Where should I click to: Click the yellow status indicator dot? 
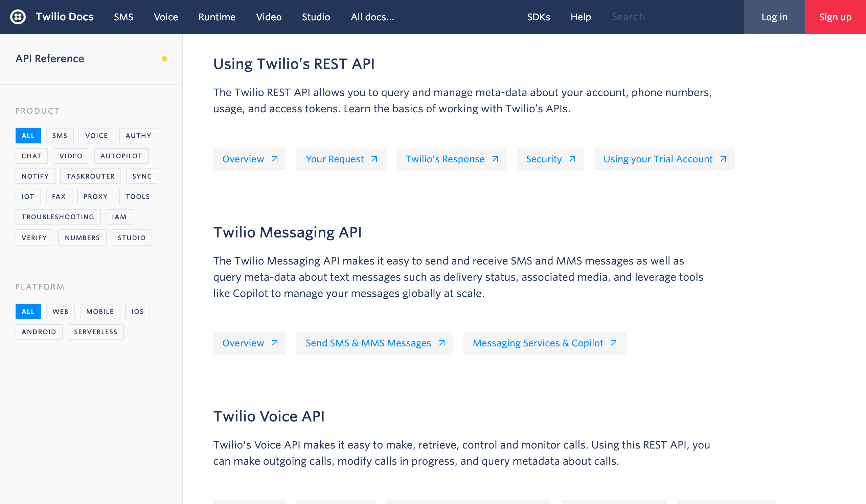[x=164, y=59]
